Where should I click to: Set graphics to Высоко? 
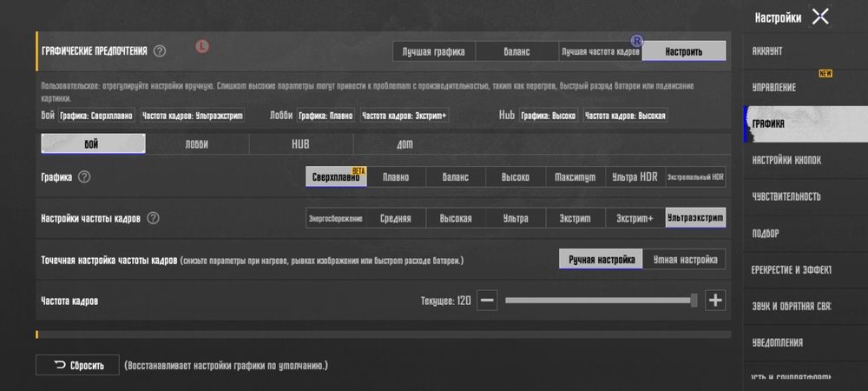coord(516,177)
